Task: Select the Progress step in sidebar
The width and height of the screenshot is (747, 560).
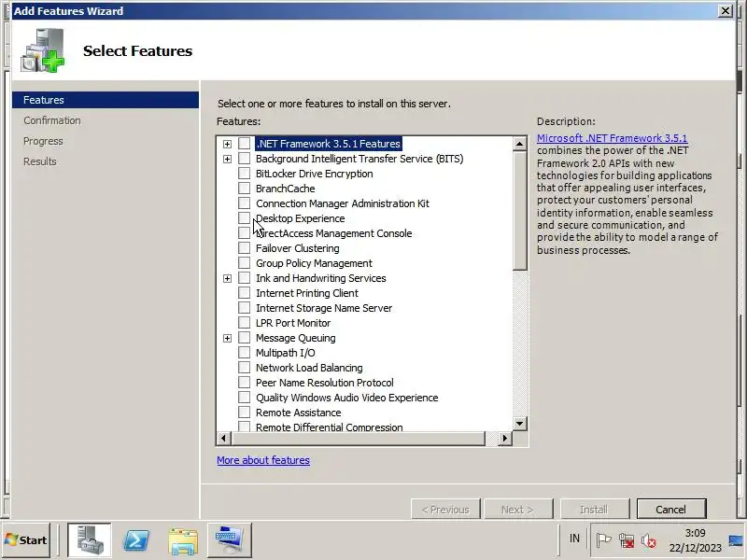Action: (x=43, y=141)
